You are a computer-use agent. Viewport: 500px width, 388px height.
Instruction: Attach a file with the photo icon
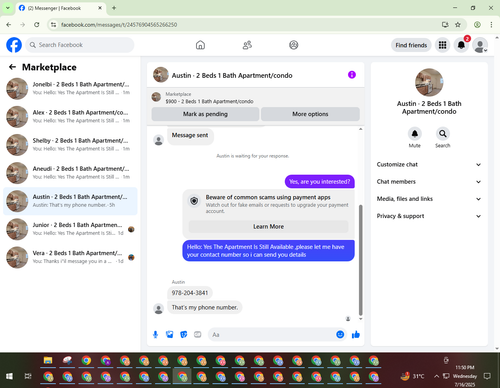170,334
